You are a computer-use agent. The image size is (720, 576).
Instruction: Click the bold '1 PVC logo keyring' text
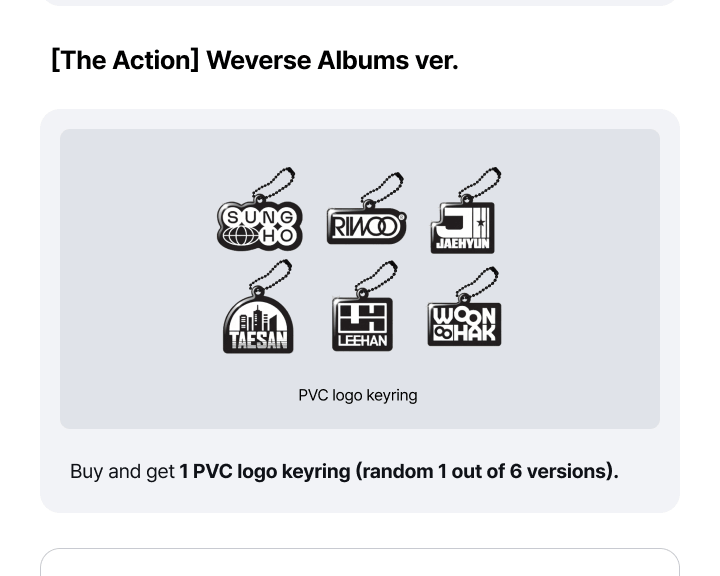tap(265, 471)
